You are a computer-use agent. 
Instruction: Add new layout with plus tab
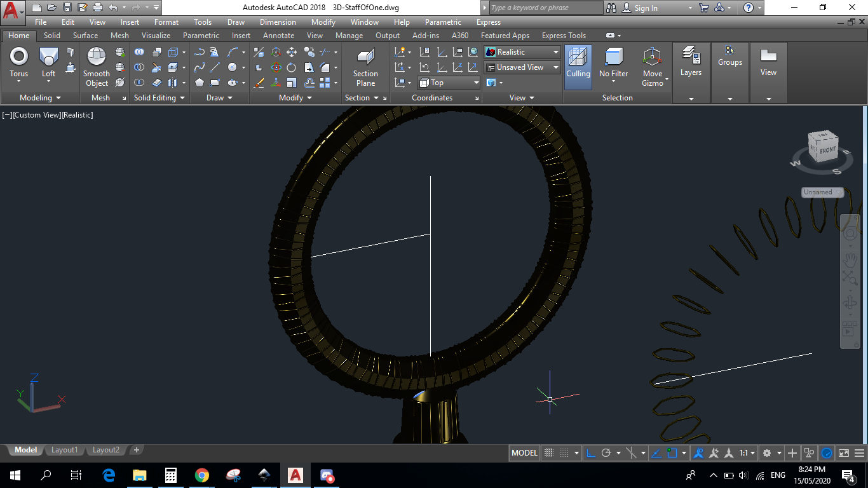pyautogui.click(x=136, y=450)
